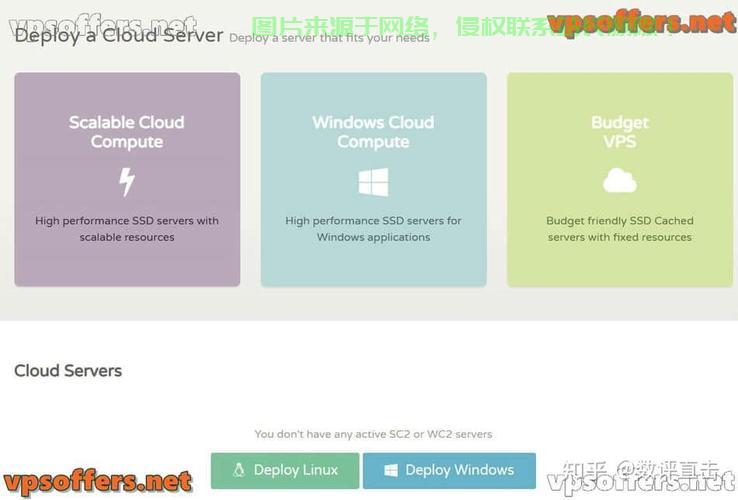
Task: Select the Windows Cloud Compute card title
Action: click(373, 132)
